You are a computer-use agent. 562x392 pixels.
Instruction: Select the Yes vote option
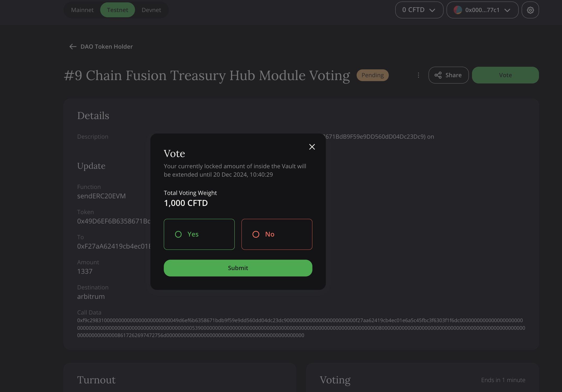[x=199, y=234]
